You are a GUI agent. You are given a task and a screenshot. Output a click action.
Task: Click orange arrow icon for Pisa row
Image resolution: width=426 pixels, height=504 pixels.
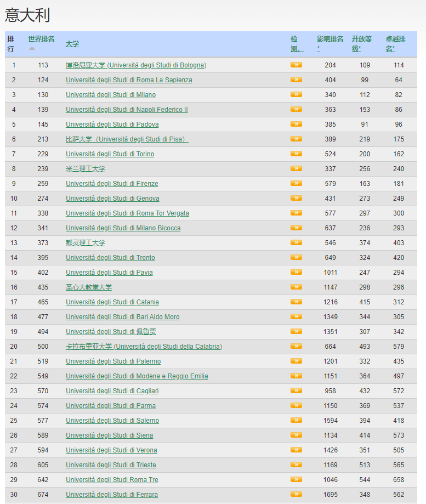[296, 139]
